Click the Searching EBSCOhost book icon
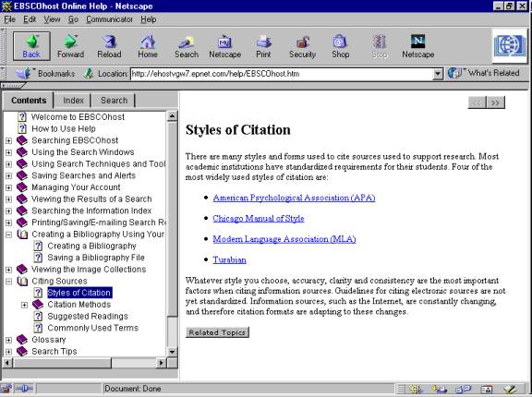Screen dimensions: 532x397 pyautogui.click(x=22, y=140)
